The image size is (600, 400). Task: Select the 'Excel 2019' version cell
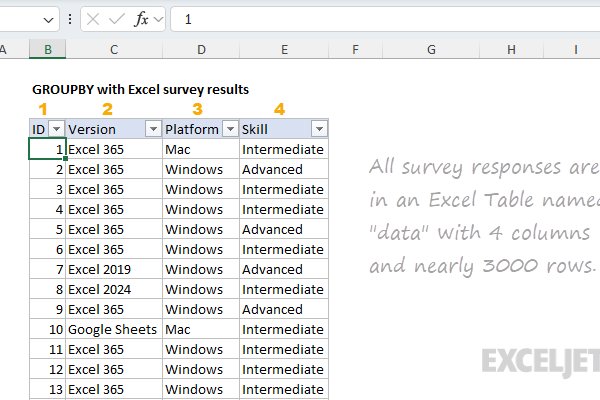[x=114, y=269]
